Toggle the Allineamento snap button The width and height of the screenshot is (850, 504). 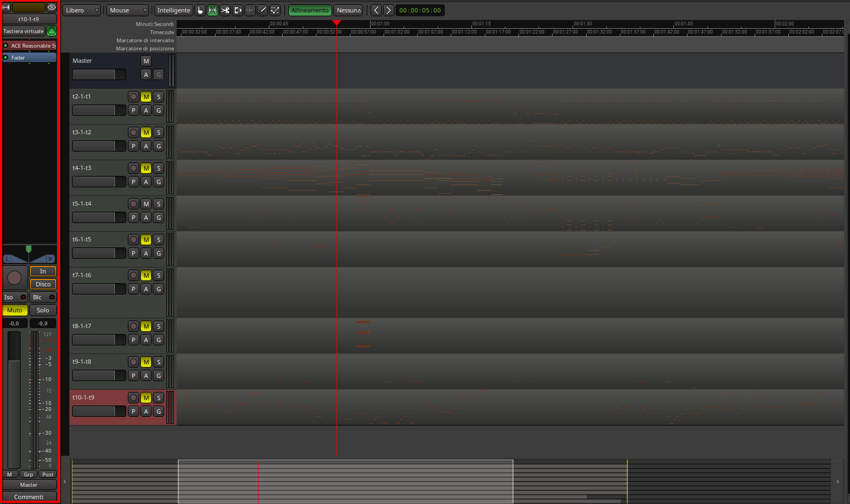309,10
